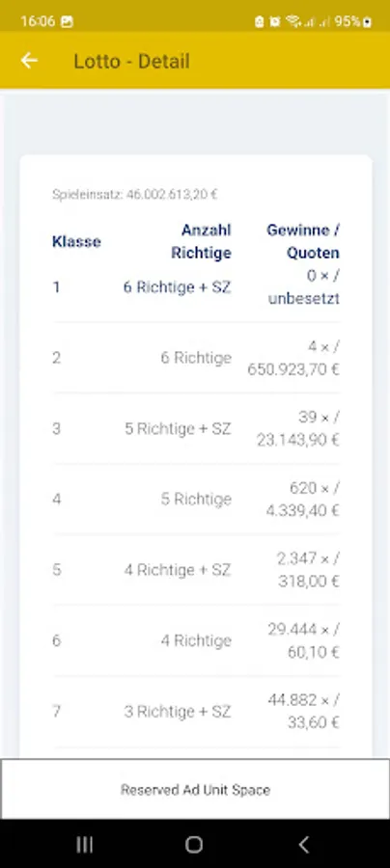The width and height of the screenshot is (390, 868).
Task: Select the 6 Richtige + SZ row
Action: point(196,287)
